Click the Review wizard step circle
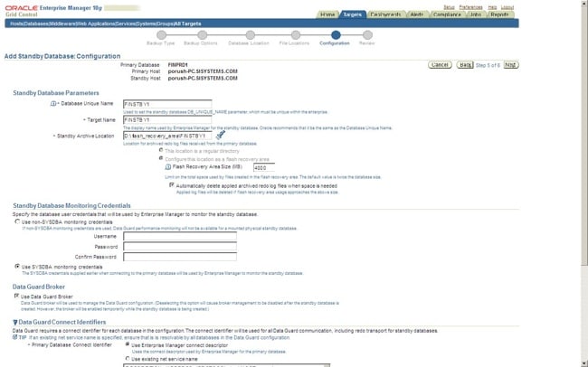This screenshot has height=367, width=588. (367, 35)
